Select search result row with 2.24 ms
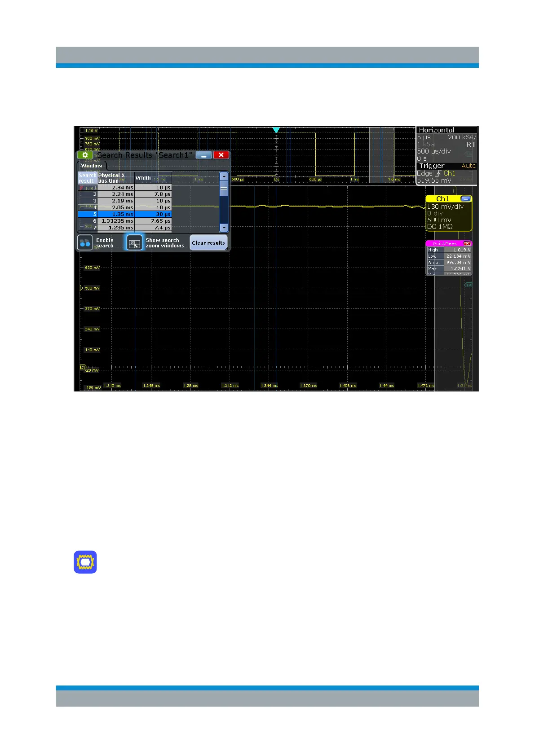This screenshot has width=535, height=756. [125, 194]
